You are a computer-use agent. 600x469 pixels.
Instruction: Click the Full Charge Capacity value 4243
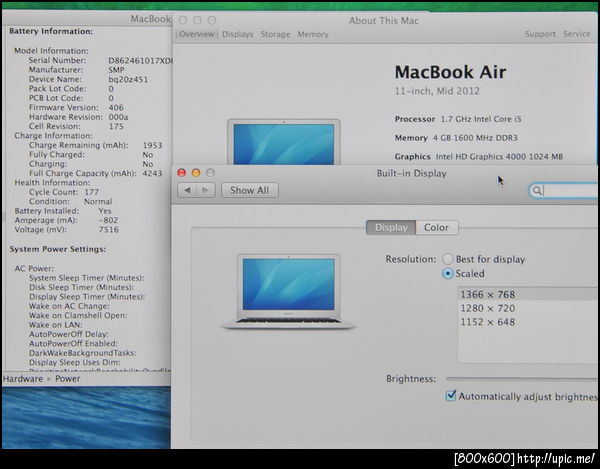(x=153, y=174)
